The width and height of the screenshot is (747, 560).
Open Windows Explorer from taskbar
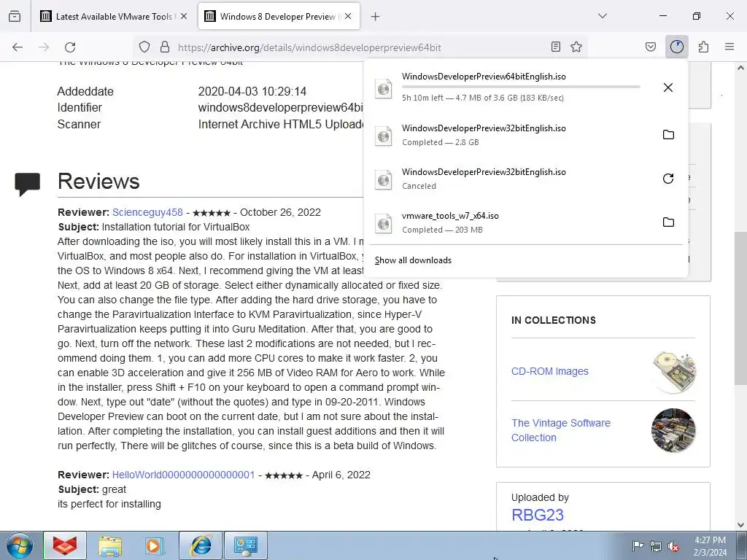pos(110,545)
